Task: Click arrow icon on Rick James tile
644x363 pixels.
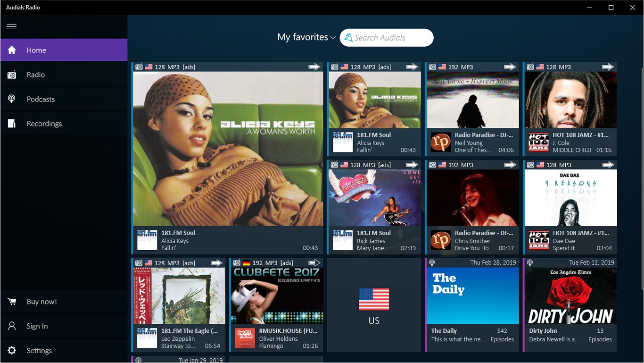Action: pyautogui.click(x=413, y=165)
